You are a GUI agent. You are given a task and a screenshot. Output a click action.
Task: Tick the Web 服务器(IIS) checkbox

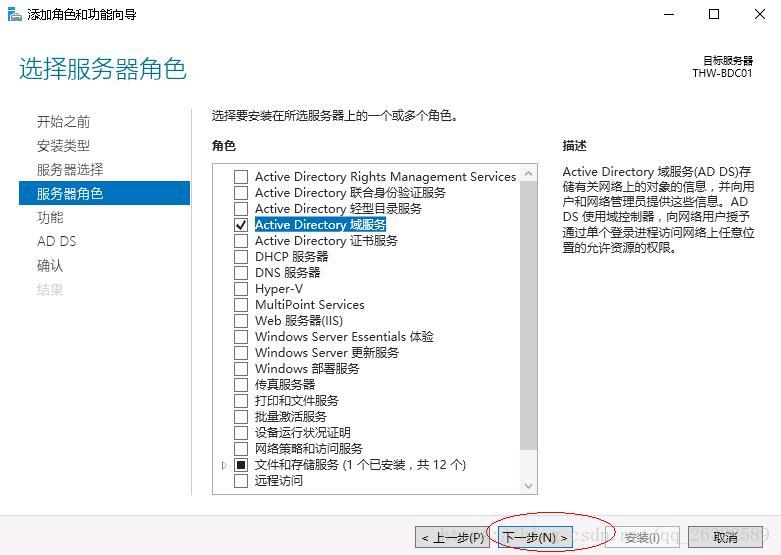point(241,320)
